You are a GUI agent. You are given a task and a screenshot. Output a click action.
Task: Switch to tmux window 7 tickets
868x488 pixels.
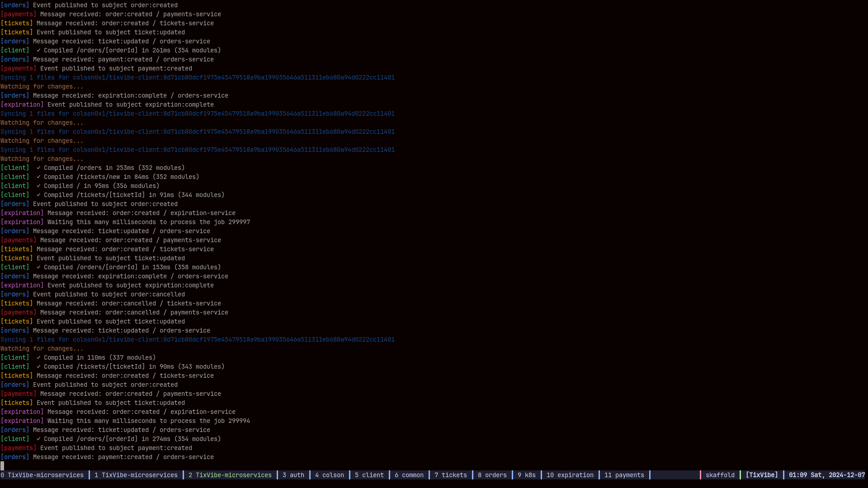451,475
